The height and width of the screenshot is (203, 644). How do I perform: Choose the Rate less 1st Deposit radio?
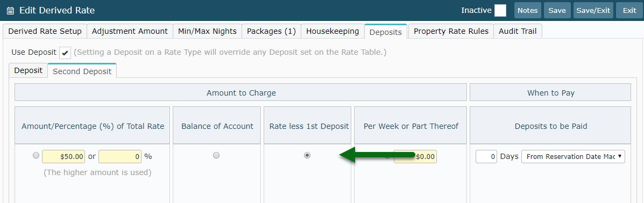tap(307, 155)
